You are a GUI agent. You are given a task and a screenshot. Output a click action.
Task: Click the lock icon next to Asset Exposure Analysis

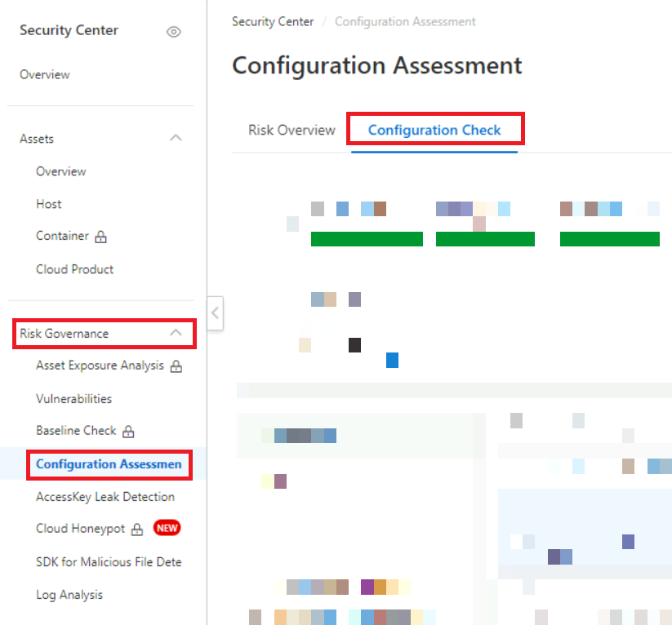[176, 366]
